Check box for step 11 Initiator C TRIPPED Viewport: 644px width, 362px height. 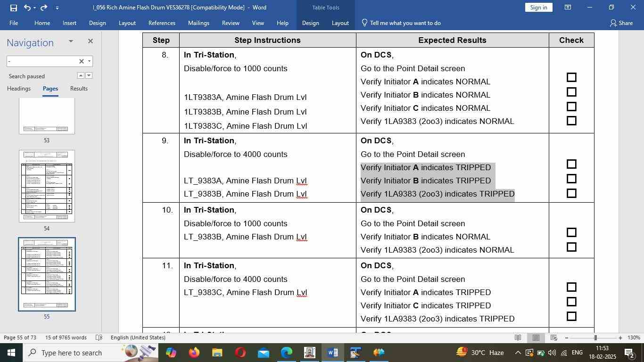571,302
